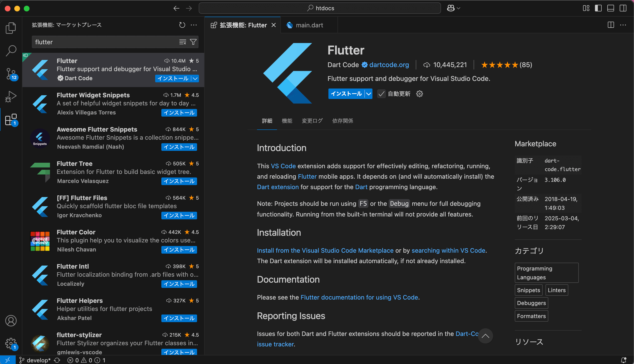
Task: Open Install from Visual Studio Code Marketplace link
Action: 325,251
